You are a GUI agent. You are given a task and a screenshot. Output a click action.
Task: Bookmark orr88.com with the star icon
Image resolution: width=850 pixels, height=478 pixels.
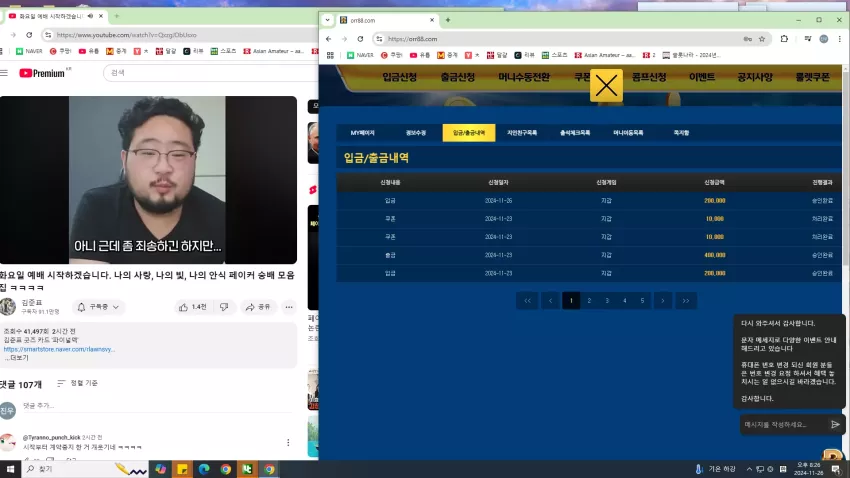pos(762,39)
